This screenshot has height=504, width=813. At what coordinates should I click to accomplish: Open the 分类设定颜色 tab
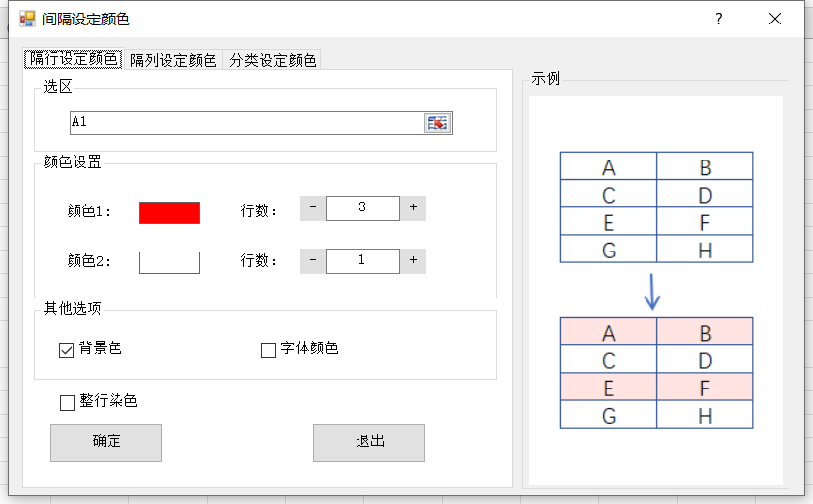[x=272, y=60]
